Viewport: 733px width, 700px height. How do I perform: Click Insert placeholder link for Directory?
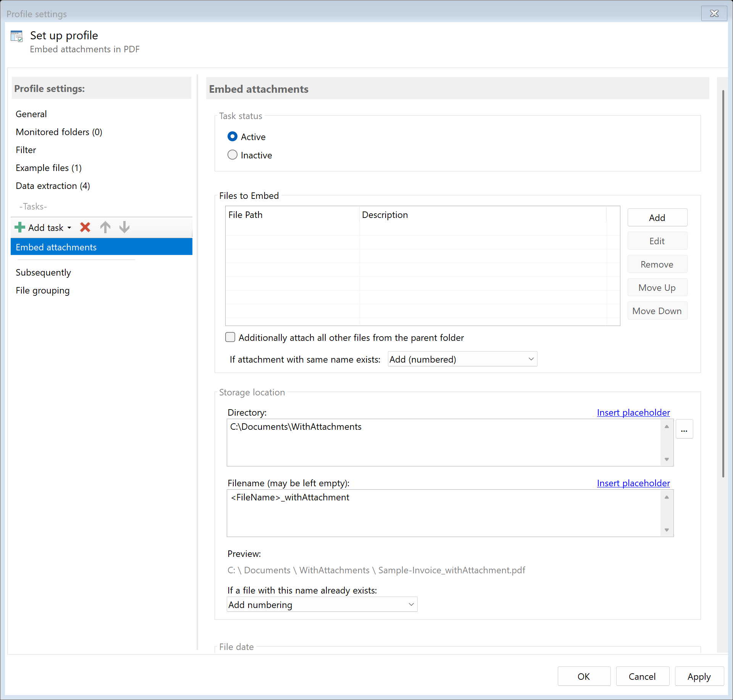633,412
